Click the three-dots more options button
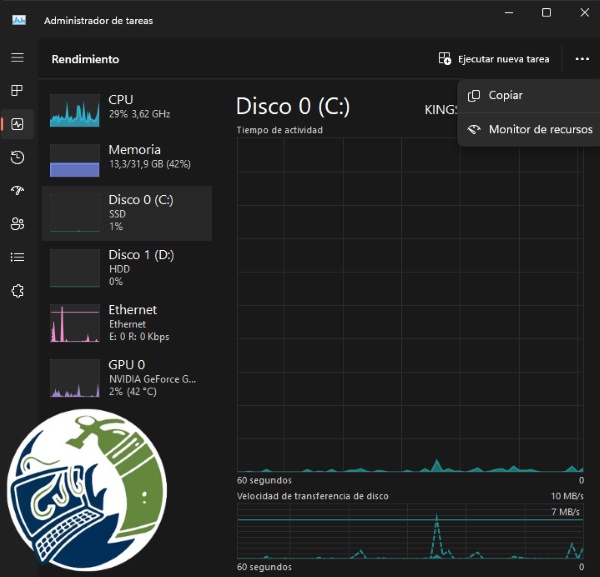Image resolution: width=600 pixels, height=577 pixels. pyautogui.click(x=582, y=59)
